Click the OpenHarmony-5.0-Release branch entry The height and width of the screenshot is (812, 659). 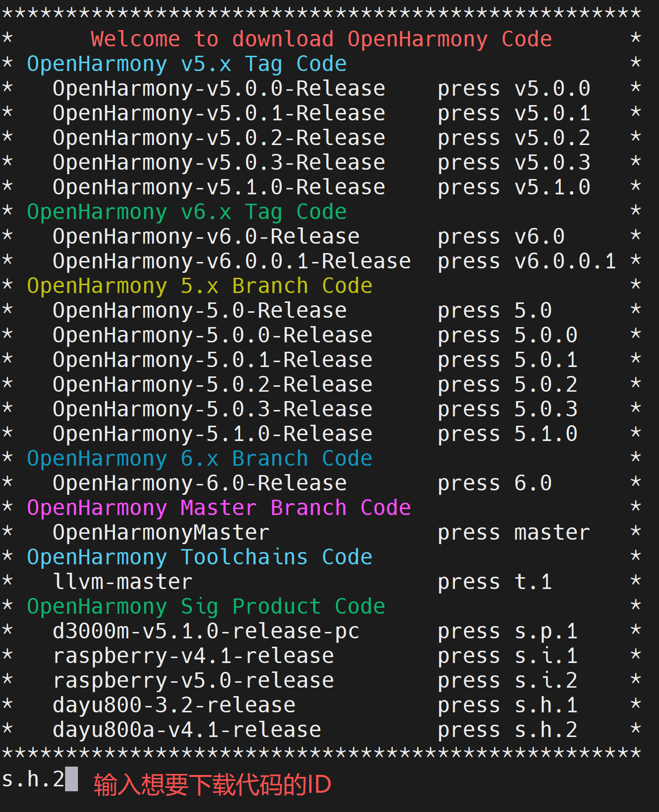199,311
